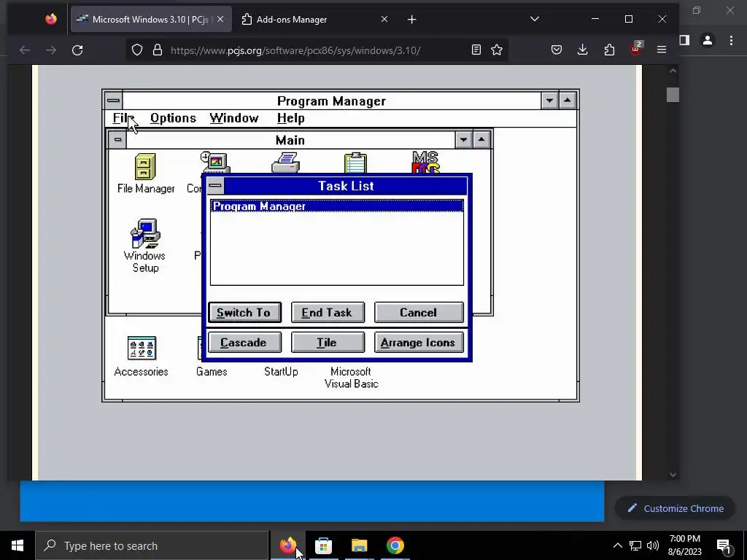Show hidden system tray icons
Viewport: 747px width, 560px height.
tap(617, 545)
